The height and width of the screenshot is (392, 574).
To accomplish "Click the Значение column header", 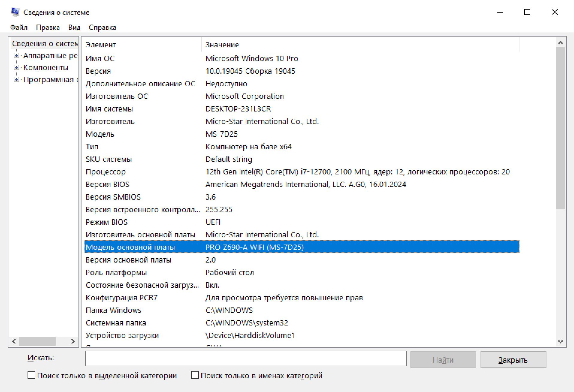I will point(360,45).
